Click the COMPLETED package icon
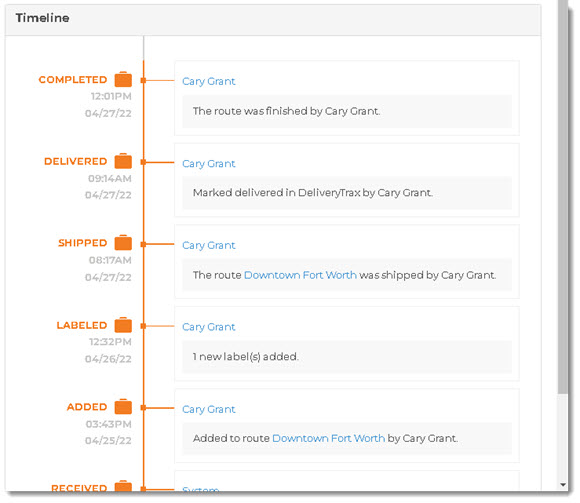 (x=123, y=79)
